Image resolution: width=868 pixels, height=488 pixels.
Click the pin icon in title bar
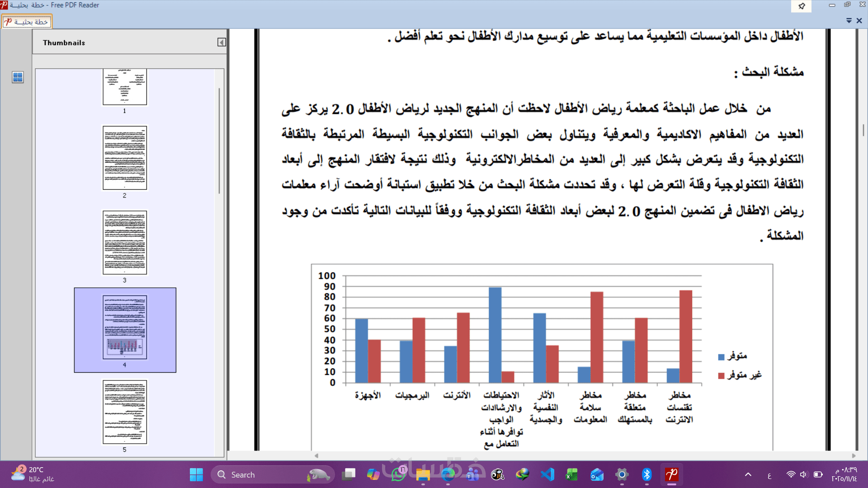tap(802, 6)
